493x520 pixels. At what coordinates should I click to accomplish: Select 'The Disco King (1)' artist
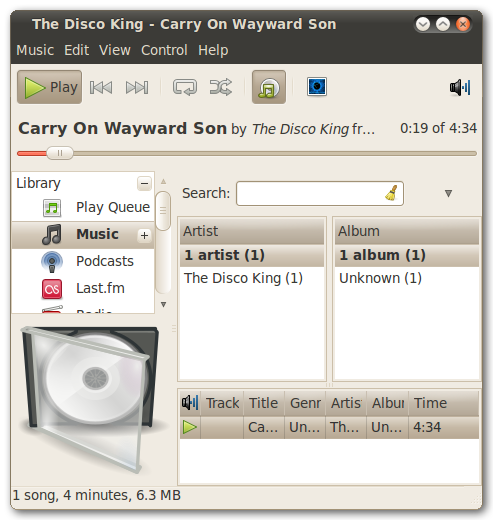point(252,278)
